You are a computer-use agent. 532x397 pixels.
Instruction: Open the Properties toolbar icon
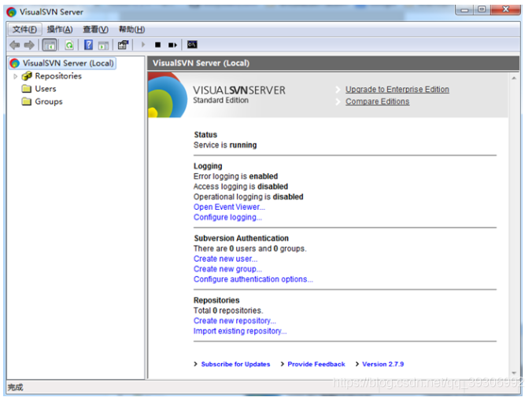123,45
